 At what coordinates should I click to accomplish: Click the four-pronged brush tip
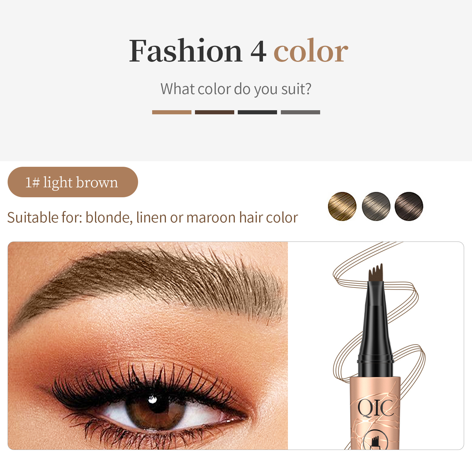point(376,273)
